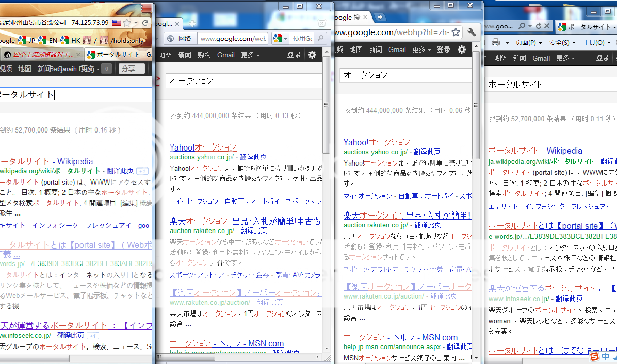Image resolution: width=617 pixels, height=364 pixels.
Task: Open 新闻 in Chrome's Google bar
Action: [x=376, y=49]
